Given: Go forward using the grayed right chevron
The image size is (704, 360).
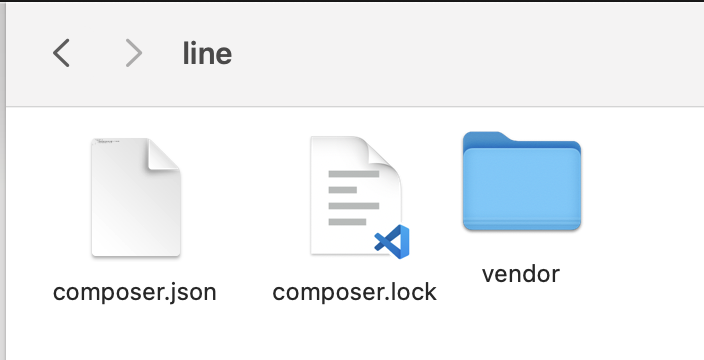Looking at the screenshot, I should click(x=134, y=53).
